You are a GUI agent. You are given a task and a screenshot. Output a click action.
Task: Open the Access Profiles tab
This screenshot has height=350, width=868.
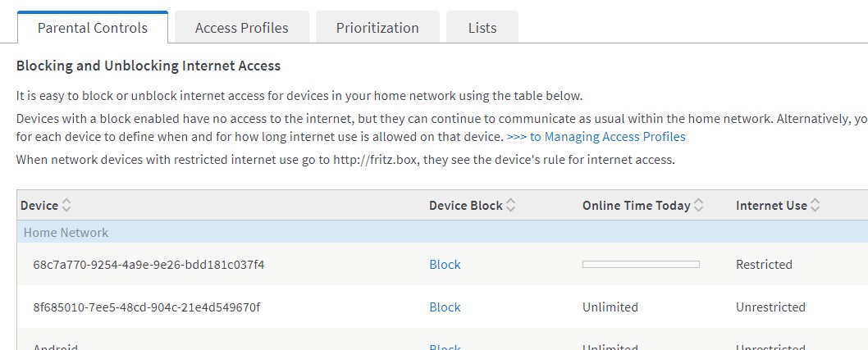242,28
